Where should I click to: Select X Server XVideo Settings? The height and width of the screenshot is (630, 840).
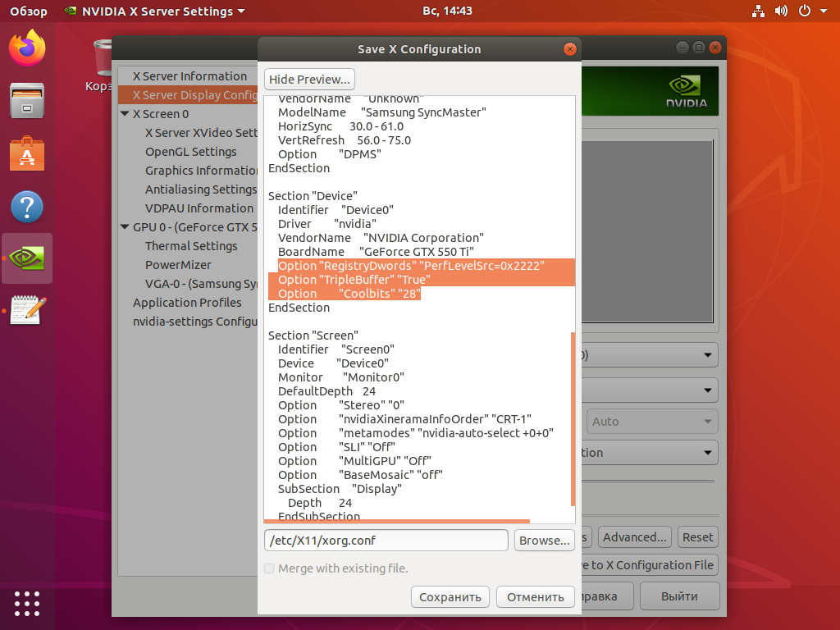pyautogui.click(x=201, y=133)
